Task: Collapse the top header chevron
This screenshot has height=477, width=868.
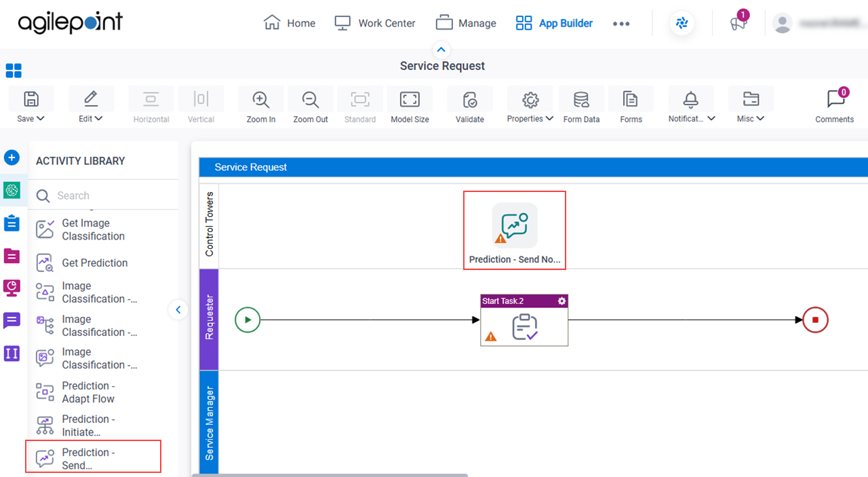Action: [441, 50]
